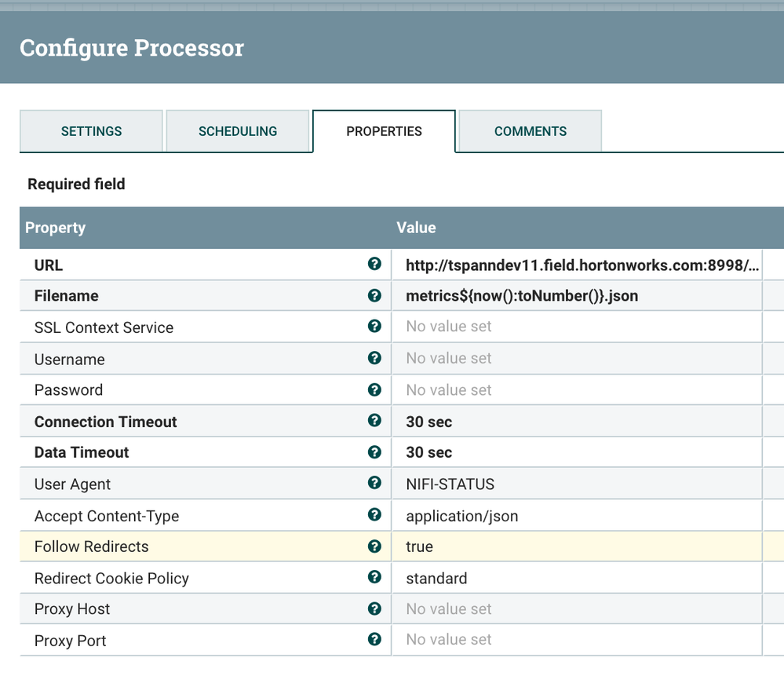Click help icon for SSL Context Service
Screen dimensions: 784x676
(374, 327)
